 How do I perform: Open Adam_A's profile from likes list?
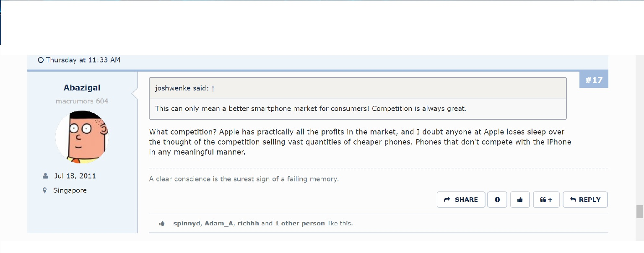coord(219,223)
